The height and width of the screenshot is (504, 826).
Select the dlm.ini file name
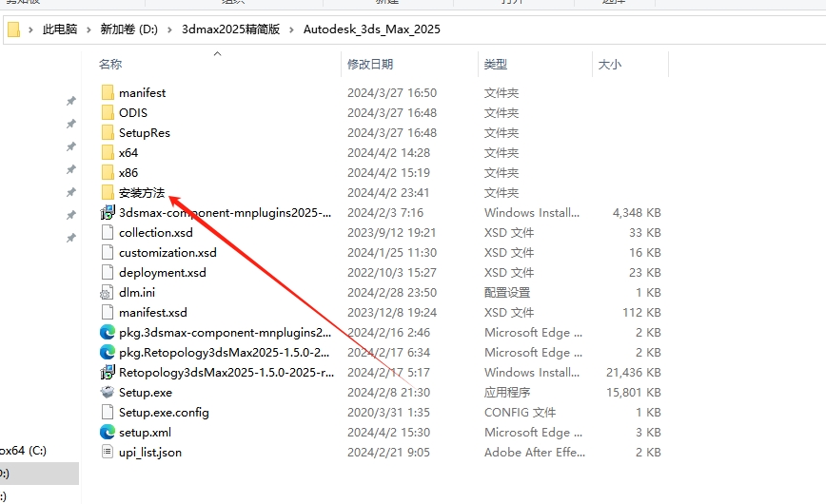tap(137, 293)
